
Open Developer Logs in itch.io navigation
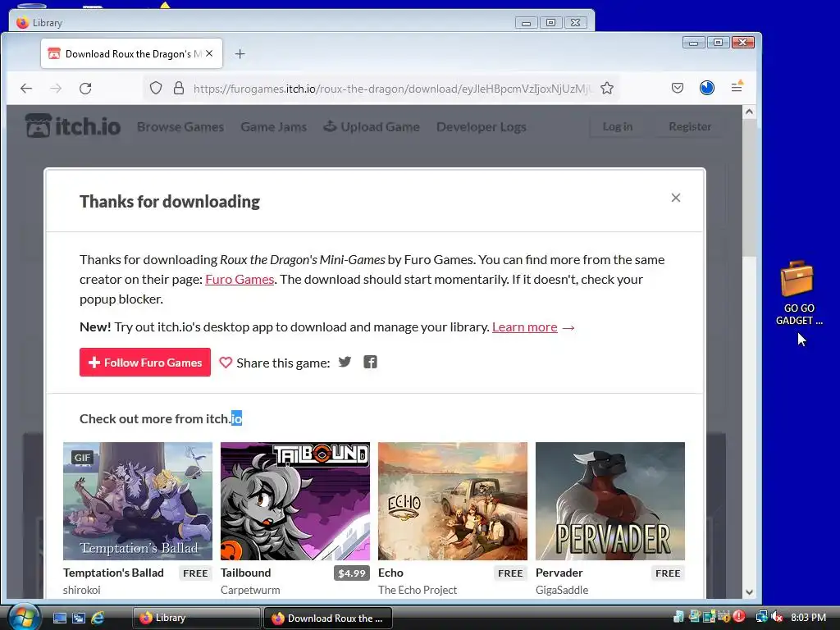pos(481,127)
